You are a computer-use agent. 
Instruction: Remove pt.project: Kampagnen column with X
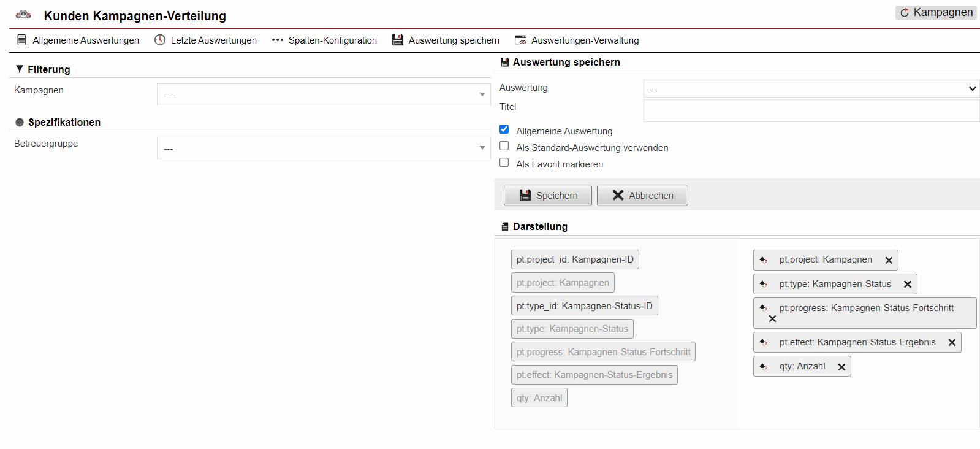(x=889, y=260)
